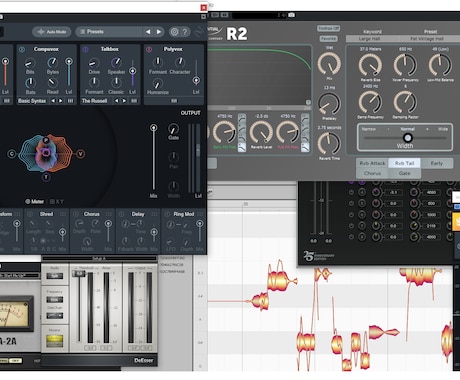Open settings gear in VocalSynth header

click(x=174, y=32)
